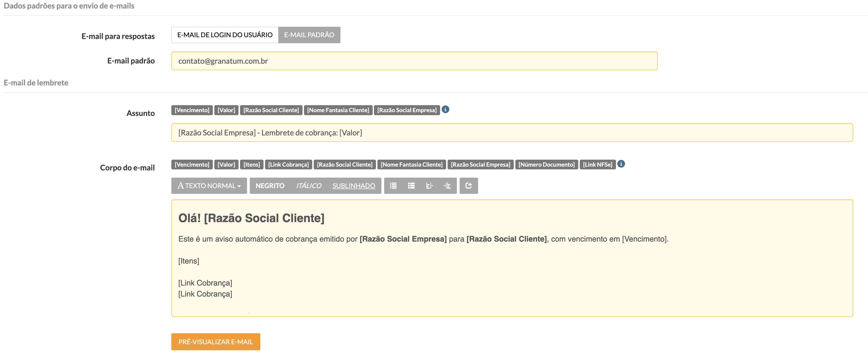
Task: Insert [Link NFSe] tag into email body
Action: 597,165
